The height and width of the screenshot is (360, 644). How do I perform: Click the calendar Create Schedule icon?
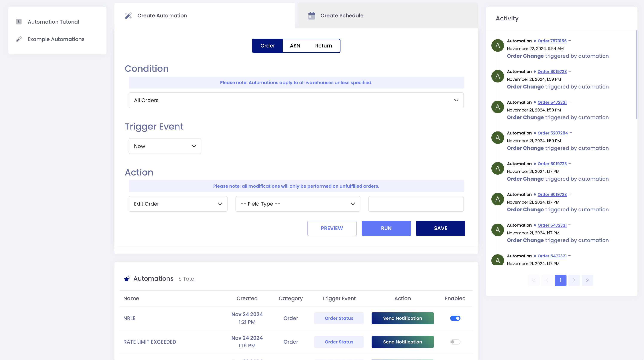point(311,16)
